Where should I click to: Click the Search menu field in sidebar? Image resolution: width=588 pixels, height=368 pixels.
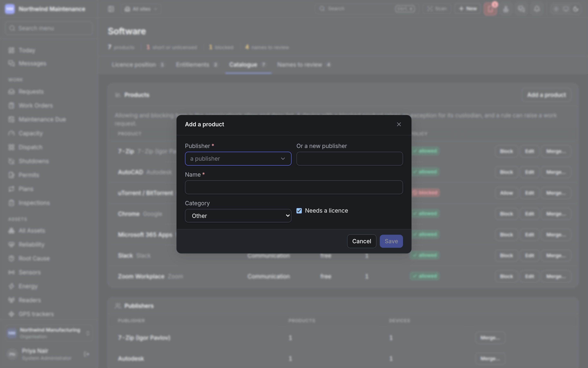coord(49,28)
